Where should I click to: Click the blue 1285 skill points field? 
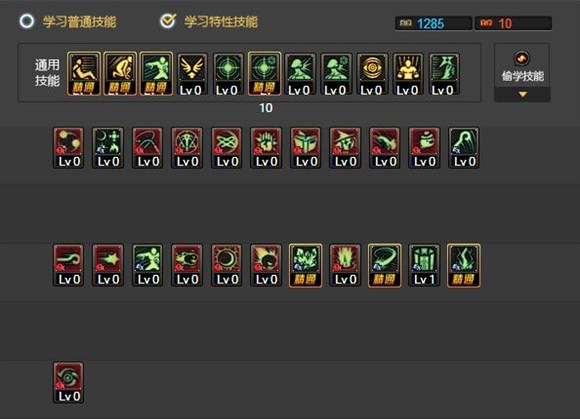click(x=434, y=23)
